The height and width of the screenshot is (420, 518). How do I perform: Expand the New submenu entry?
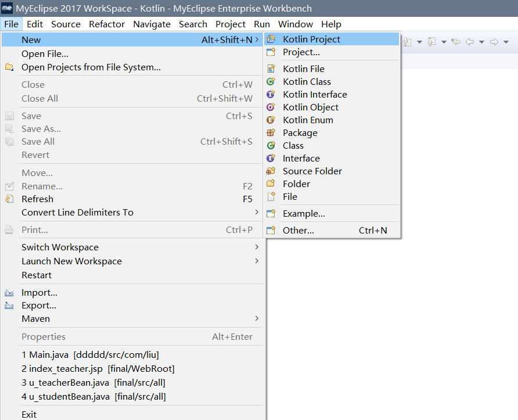point(132,40)
